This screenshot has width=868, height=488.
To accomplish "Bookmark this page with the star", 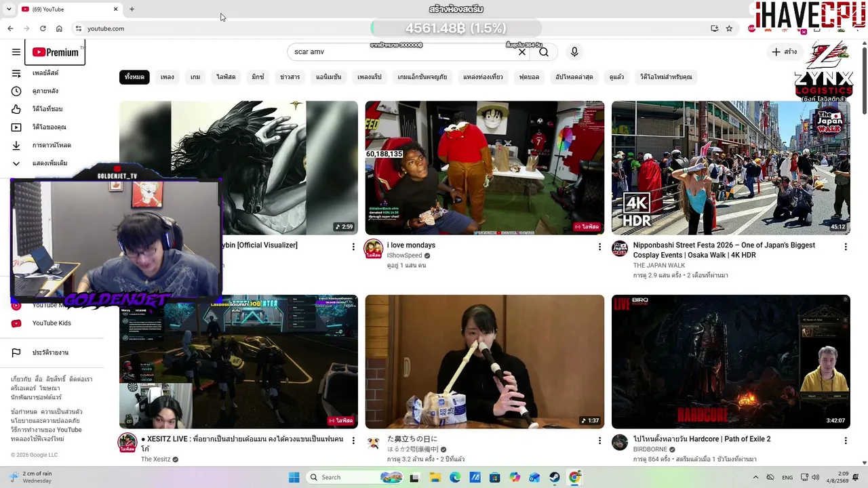I will (729, 28).
